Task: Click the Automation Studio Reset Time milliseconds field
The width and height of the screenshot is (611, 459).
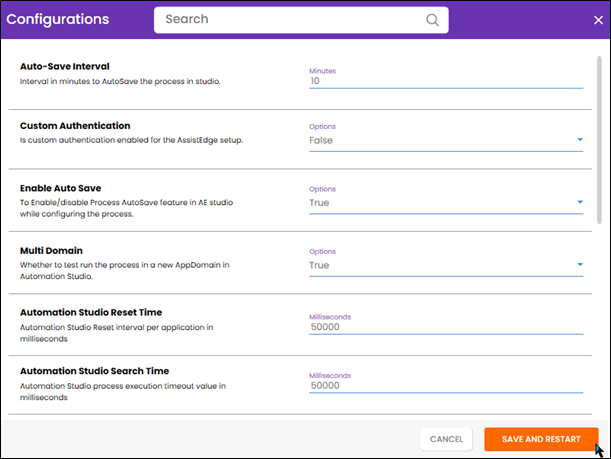Action: [445, 327]
